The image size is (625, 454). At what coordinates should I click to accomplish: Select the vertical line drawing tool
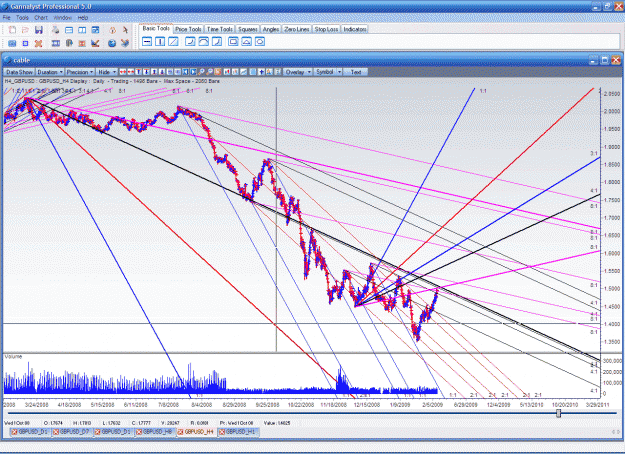click(x=160, y=41)
